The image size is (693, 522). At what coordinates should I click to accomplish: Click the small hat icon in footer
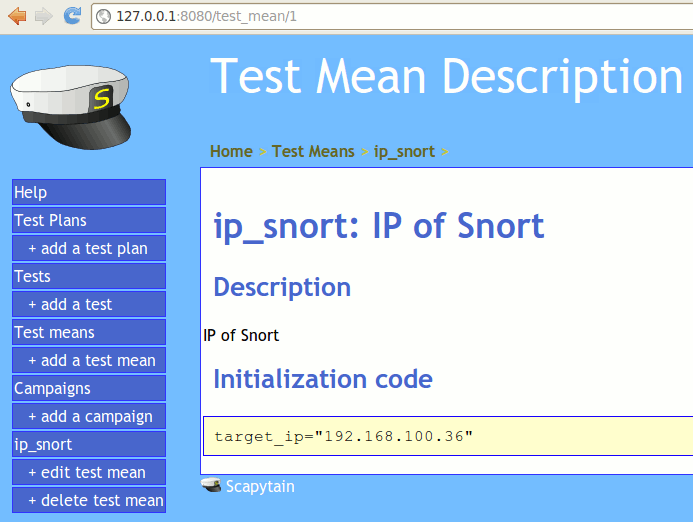(211, 486)
